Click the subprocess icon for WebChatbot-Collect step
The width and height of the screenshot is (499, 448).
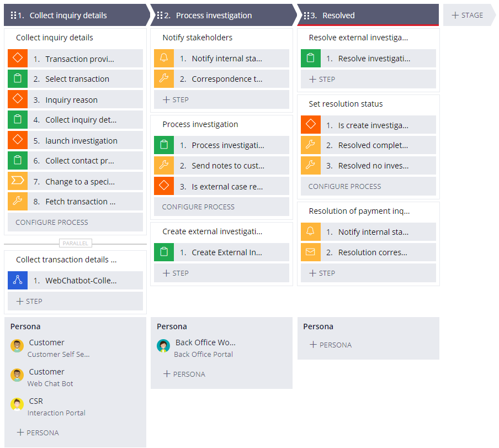tap(18, 281)
